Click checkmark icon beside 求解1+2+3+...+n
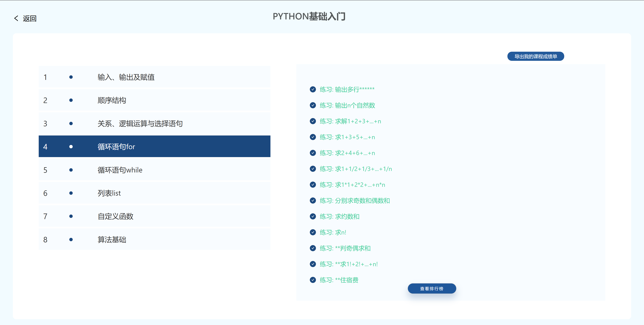Screen dimensions: 644x325 (x=313, y=121)
